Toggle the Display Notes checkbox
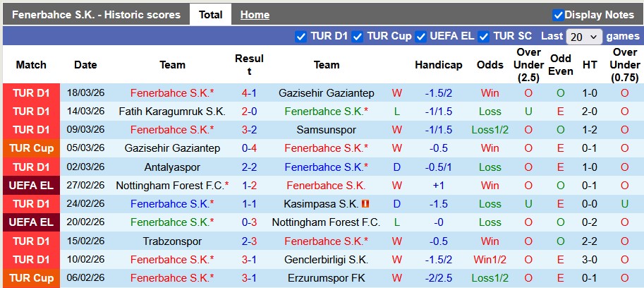This screenshot has width=644, height=288. tap(558, 15)
